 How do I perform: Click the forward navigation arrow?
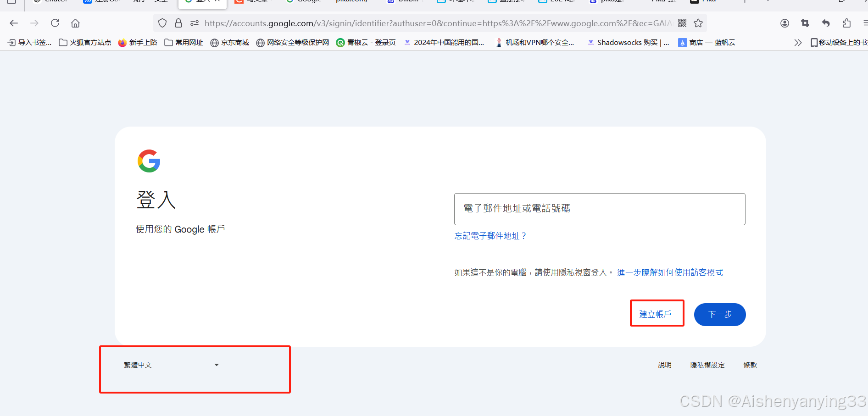point(34,23)
